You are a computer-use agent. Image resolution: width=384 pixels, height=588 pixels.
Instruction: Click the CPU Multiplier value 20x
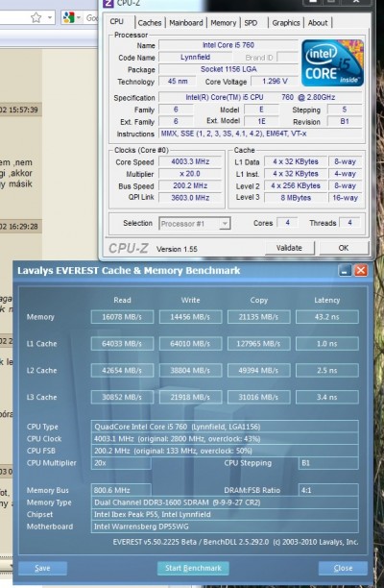pos(121,463)
